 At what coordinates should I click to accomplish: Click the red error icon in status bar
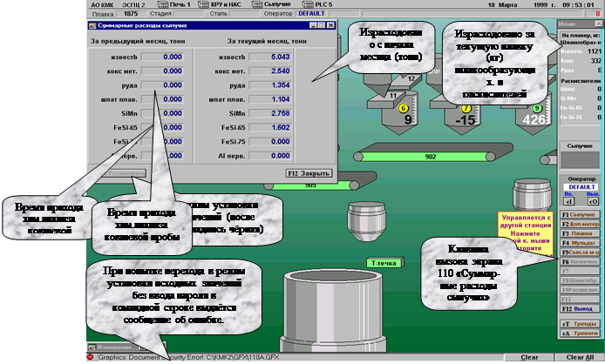point(90,358)
